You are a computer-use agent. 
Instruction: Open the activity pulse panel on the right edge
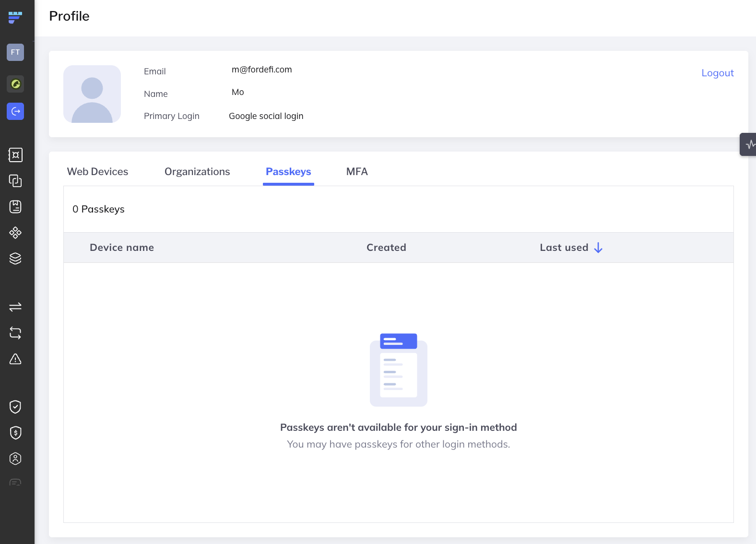click(748, 144)
